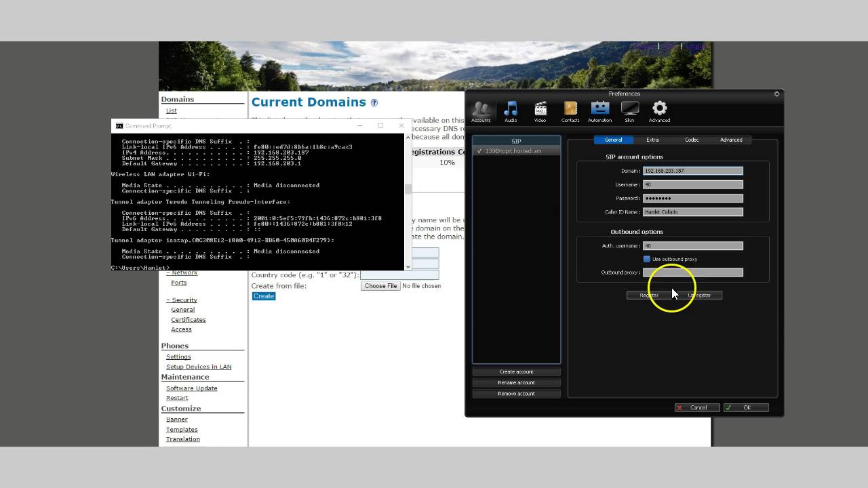The height and width of the screenshot is (488, 868).
Task: Click Rename account button
Action: [x=516, y=382]
